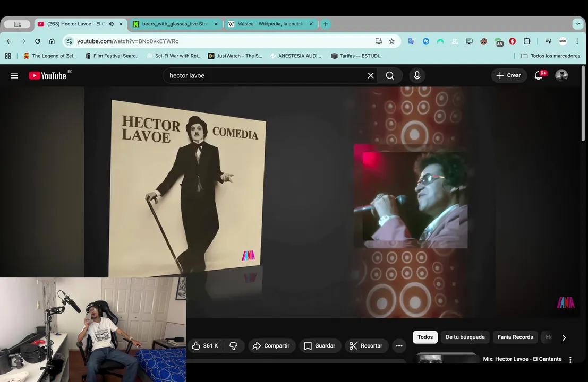Open the tab groups button in tab strip
Viewport: 588px width, 382px height.
[17, 24]
